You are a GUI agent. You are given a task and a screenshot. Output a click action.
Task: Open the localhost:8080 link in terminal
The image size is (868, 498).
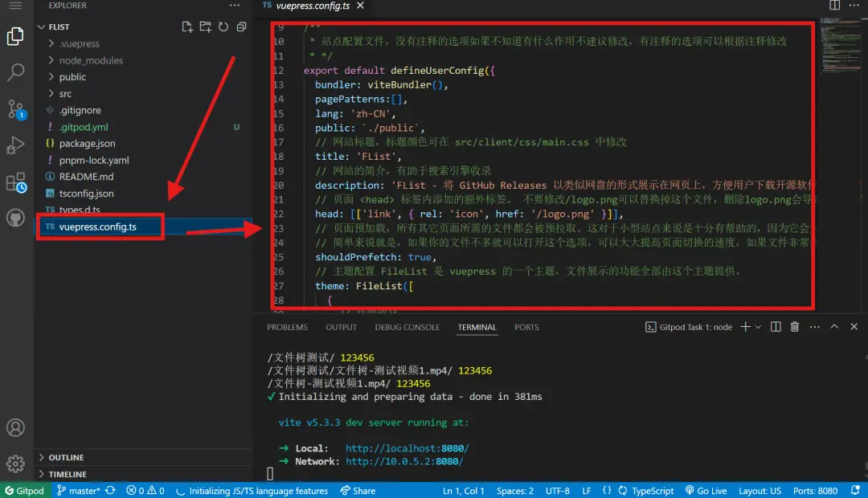407,448
